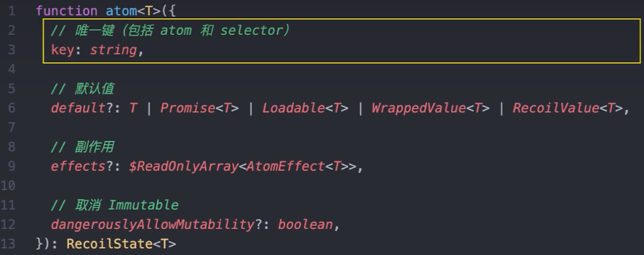Click the 'WrappedValue<T>' type
This screenshot has height=255, width=644.
(430, 108)
